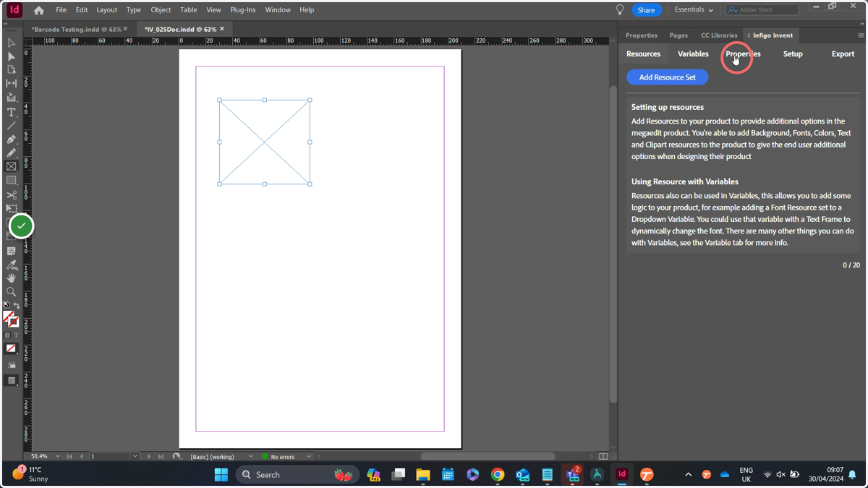This screenshot has height=488, width=868.
Task: Open the page number dropdown arrow
Action: (135, 457)
